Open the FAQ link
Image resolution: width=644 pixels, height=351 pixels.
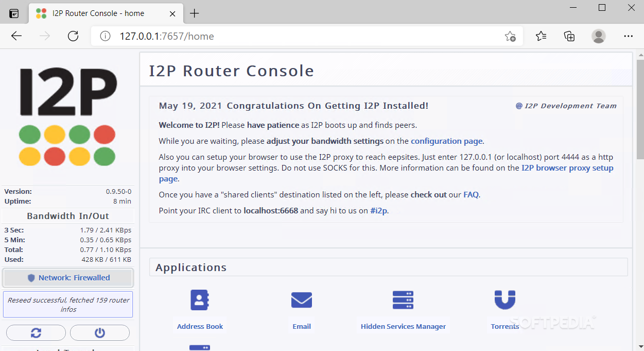point(471,195)
